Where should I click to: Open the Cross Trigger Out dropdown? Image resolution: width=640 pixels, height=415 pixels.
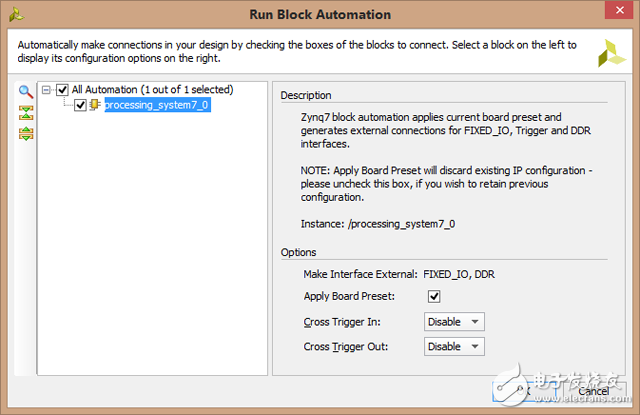(x=454, y=346)
